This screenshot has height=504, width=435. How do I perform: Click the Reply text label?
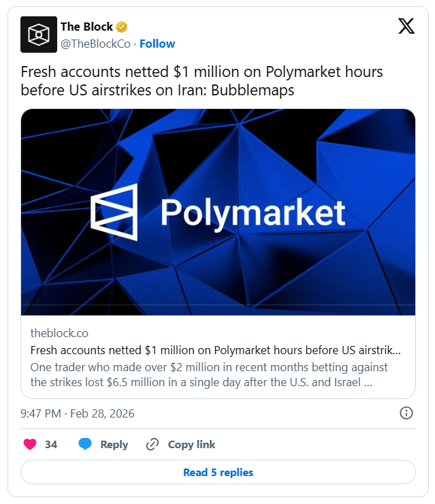click(x=114, y=444)
